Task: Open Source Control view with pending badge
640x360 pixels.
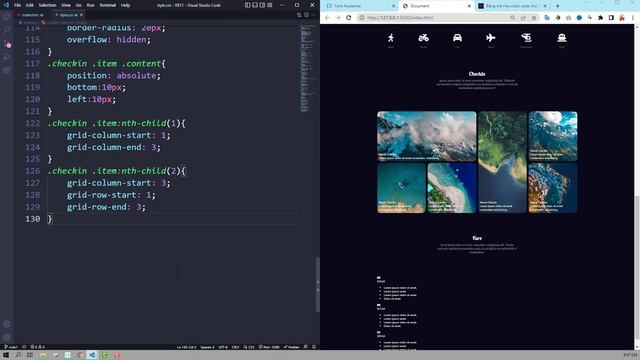Action: click(x=7, y=44)
